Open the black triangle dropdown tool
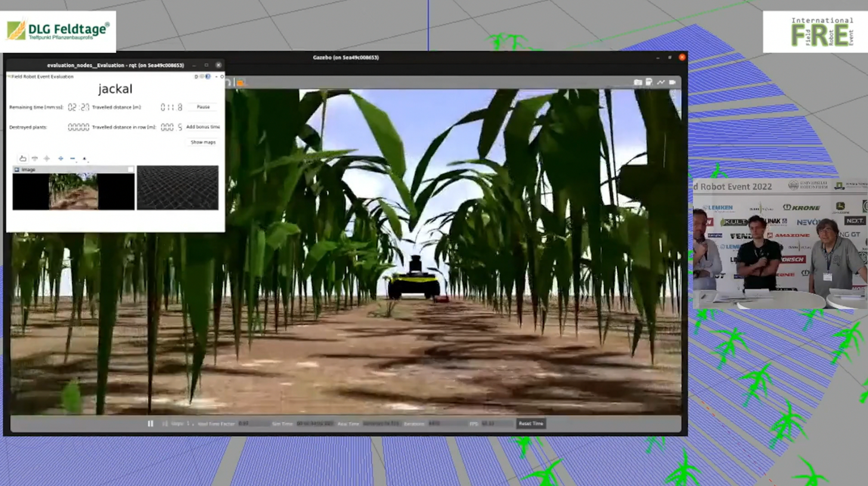 coord(85,159)
